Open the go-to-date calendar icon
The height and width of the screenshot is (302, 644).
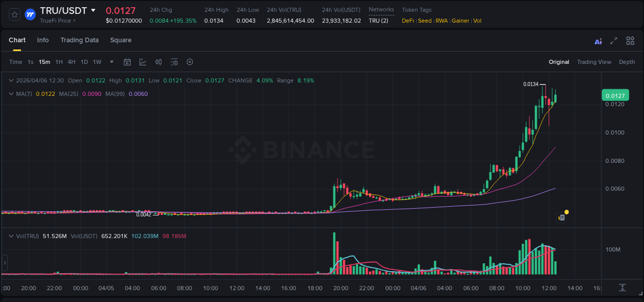tap(127, 62)
